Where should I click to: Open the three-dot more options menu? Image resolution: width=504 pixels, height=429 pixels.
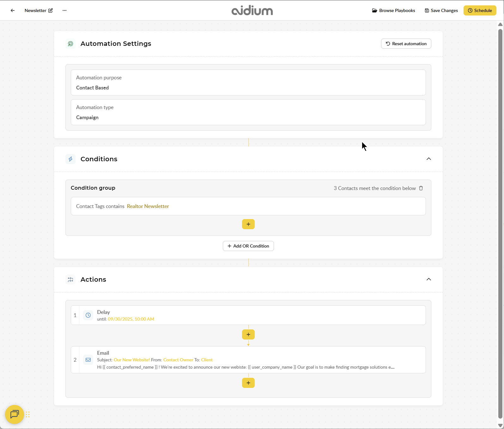pos(64,10)
